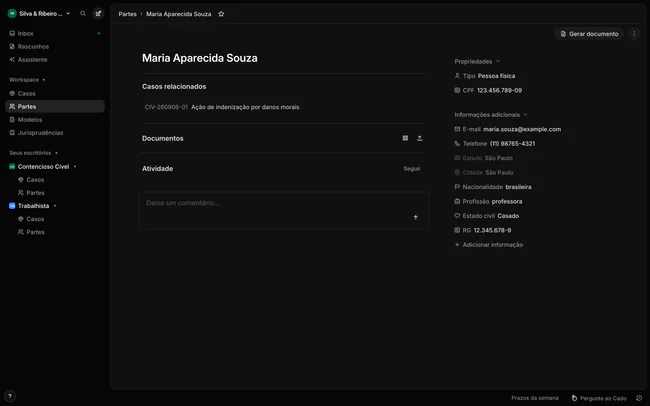
Task: Click the plus icon beside Adicionar informação
Action: 457,245
